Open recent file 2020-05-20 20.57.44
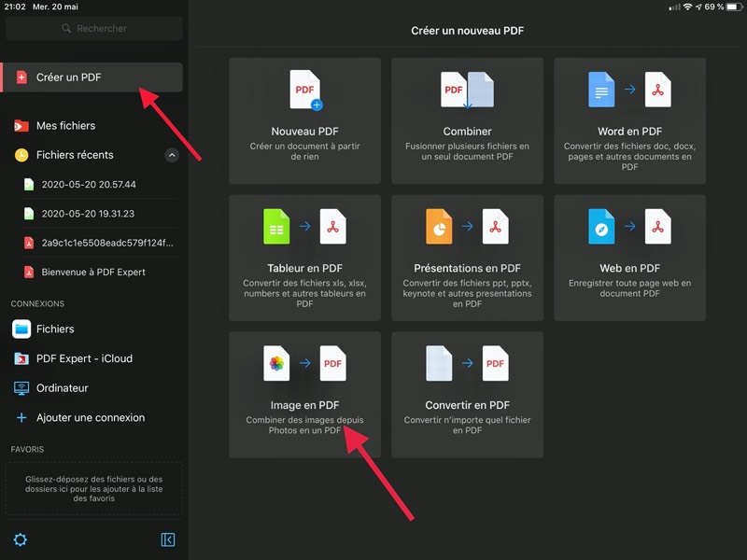Screen dimensions: 747x560 88,185
